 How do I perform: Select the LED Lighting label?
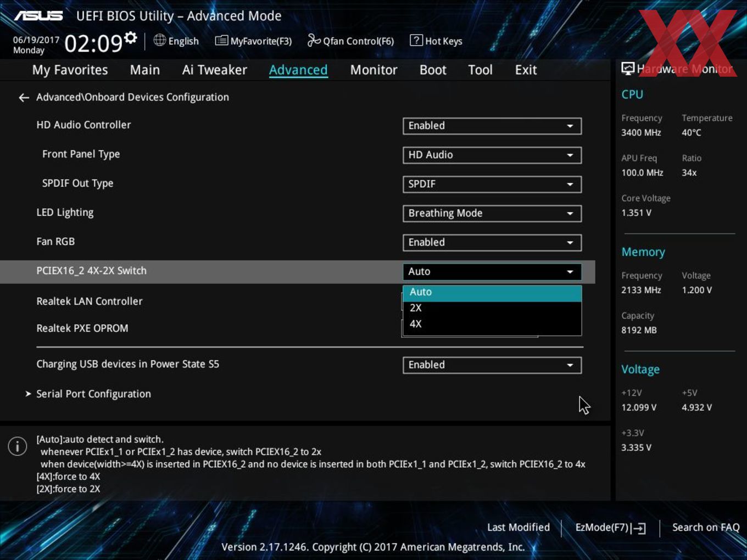pos(65,212)
